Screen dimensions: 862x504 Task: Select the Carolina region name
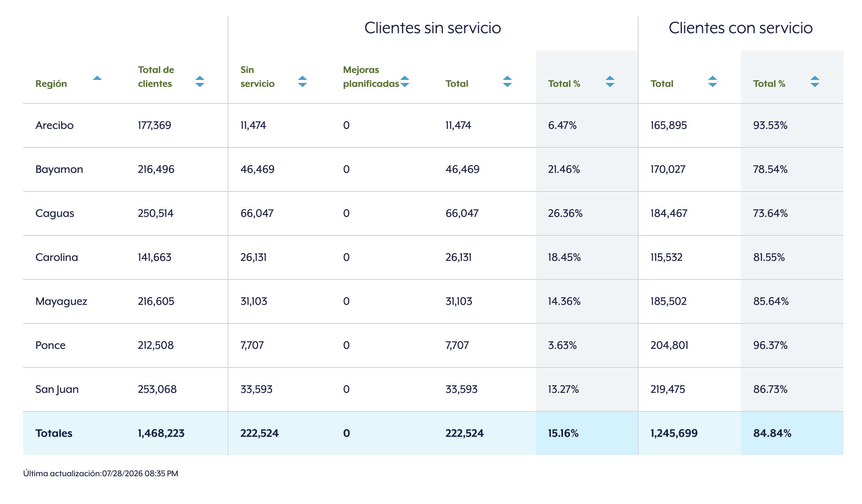point(57,257)
